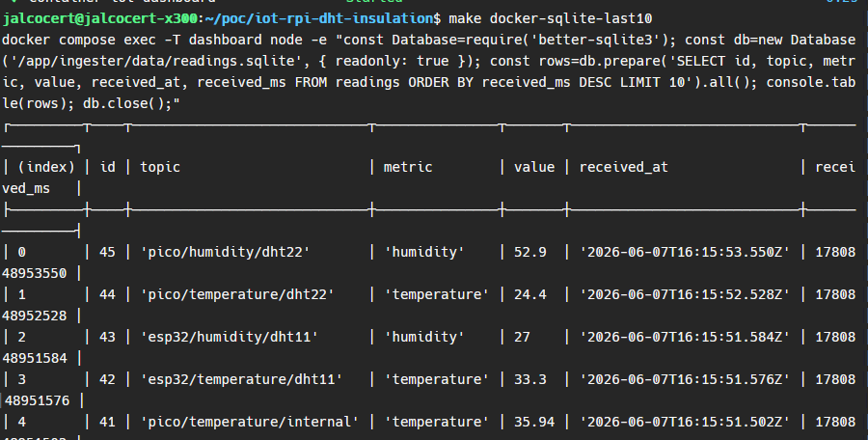Click the '(index)' column header
868x440 pixels.
(46, 167)
